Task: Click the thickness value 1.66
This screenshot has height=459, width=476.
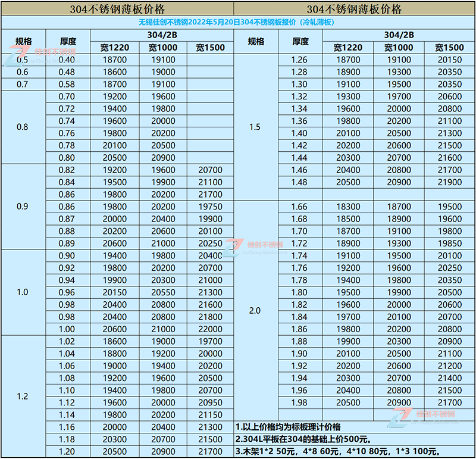Action: pyautogui.click(x=300, y=207)
